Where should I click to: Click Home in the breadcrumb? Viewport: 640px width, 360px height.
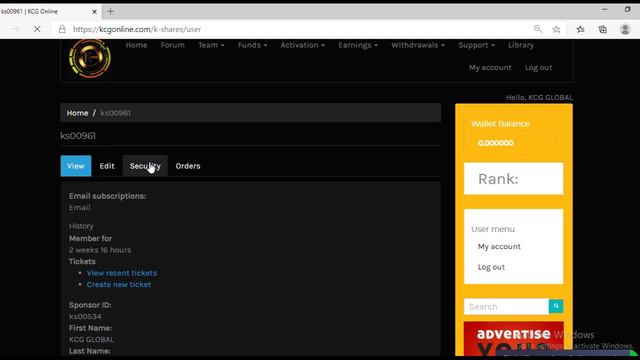click(77, 113)
